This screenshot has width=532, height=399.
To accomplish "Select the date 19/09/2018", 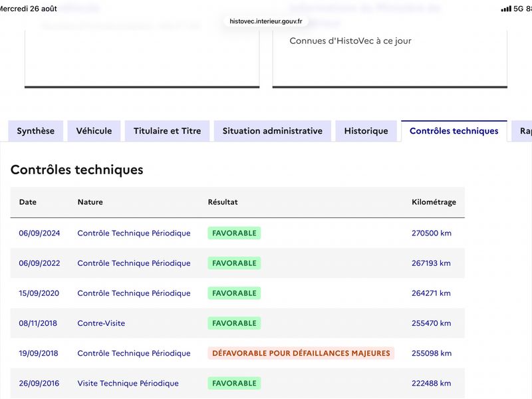I will click(39, 353).
